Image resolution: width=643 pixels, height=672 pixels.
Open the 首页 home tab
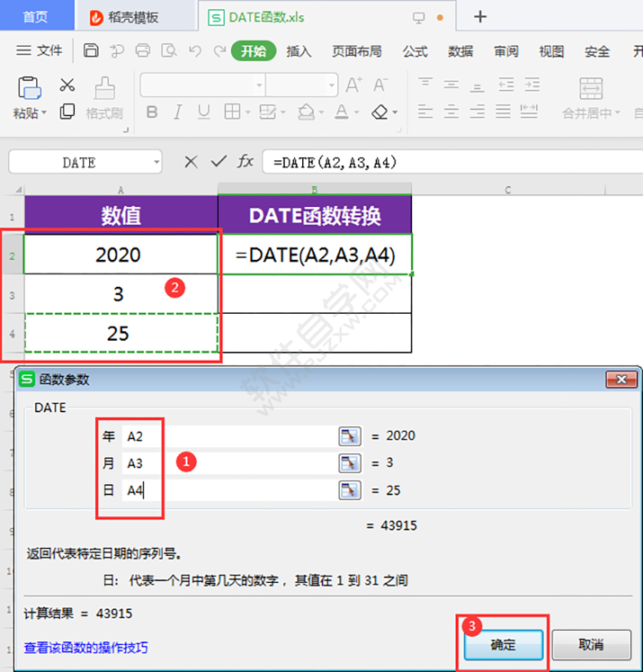pyautogui.click(x=36, y=17)
